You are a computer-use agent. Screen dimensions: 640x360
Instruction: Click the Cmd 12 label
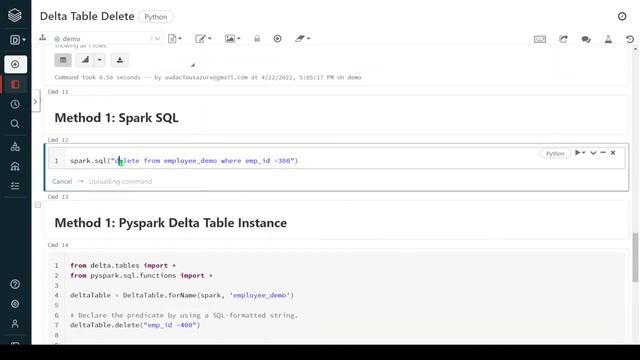click(x=58, y=140)
